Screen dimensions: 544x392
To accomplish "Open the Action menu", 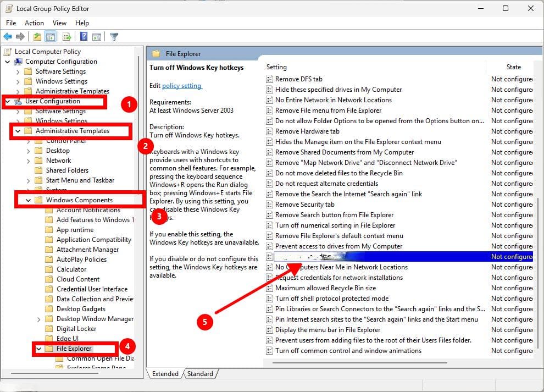I will click(x=34, y=23).
